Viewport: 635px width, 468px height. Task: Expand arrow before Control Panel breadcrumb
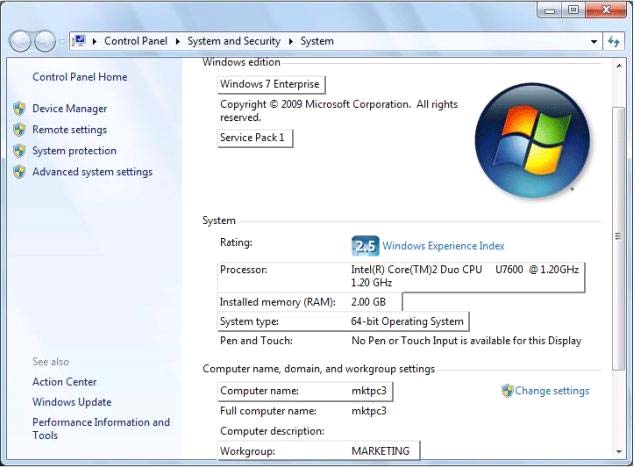[94, 41]
